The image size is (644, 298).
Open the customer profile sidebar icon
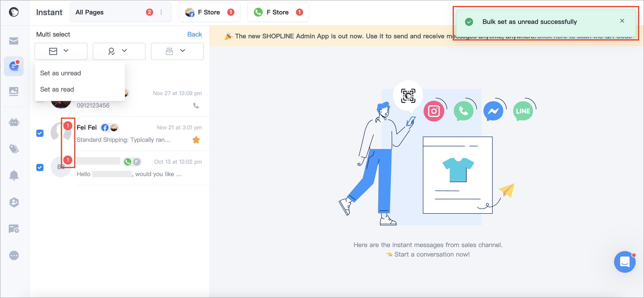pos(14,202)
